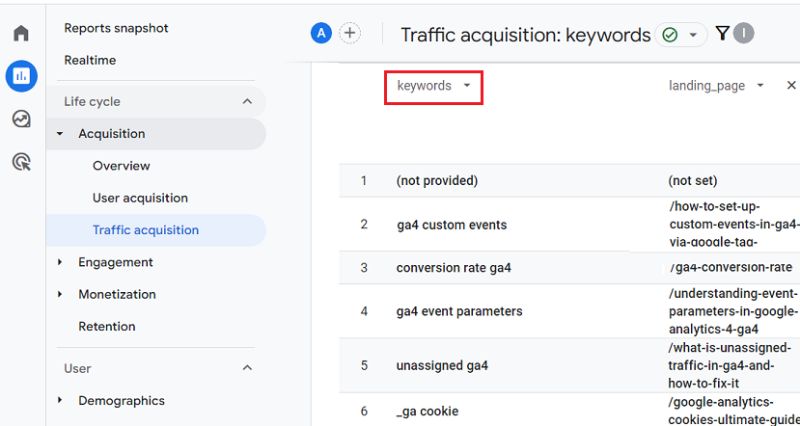Open the Explore icon in sidebar
The width and height of the screenshot is (800, 426).
pos(21,119)
